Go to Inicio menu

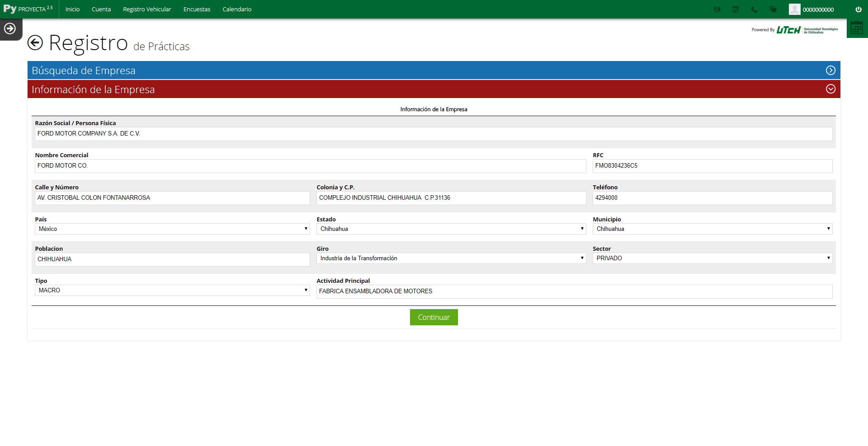tap(72, 9)
